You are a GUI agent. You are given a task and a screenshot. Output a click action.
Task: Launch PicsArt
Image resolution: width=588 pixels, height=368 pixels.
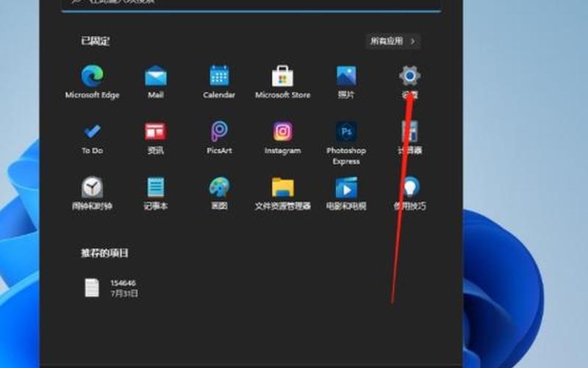(x=219, y=138)
